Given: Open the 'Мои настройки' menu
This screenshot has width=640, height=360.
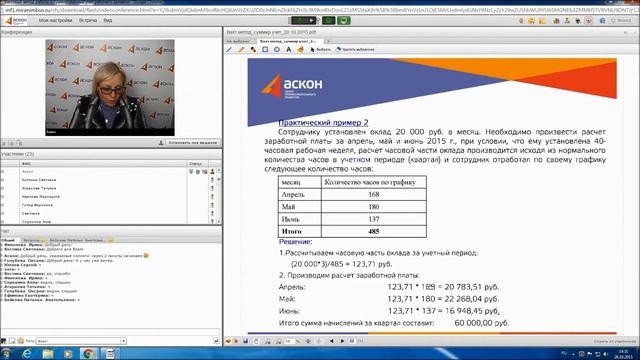Looking at the screenshot, I should 55,20.
